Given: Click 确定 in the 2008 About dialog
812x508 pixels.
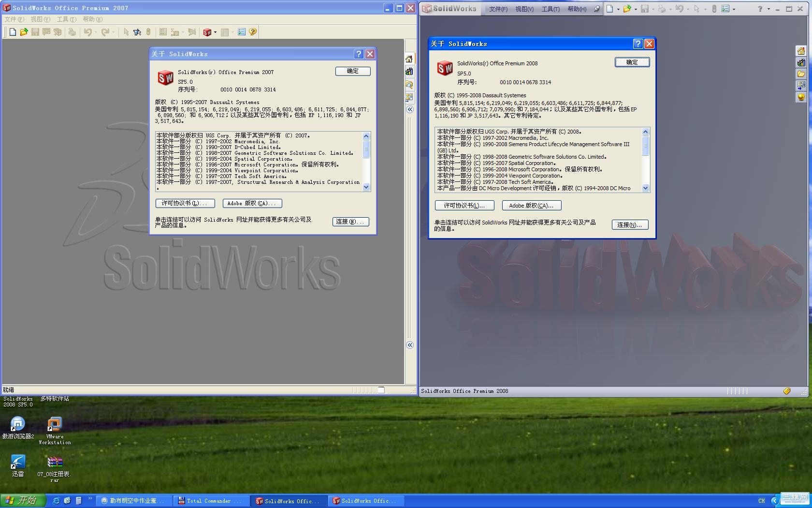Looking at the screenshot, I should [632, 62].
